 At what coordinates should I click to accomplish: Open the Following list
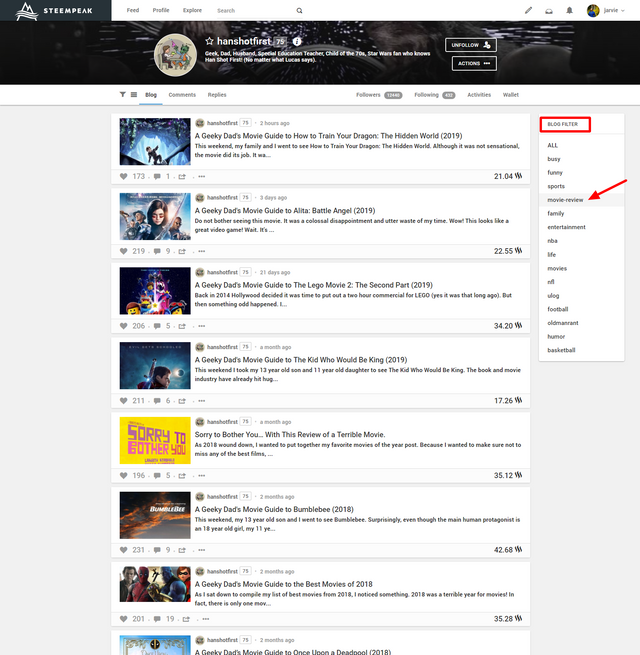434,95
